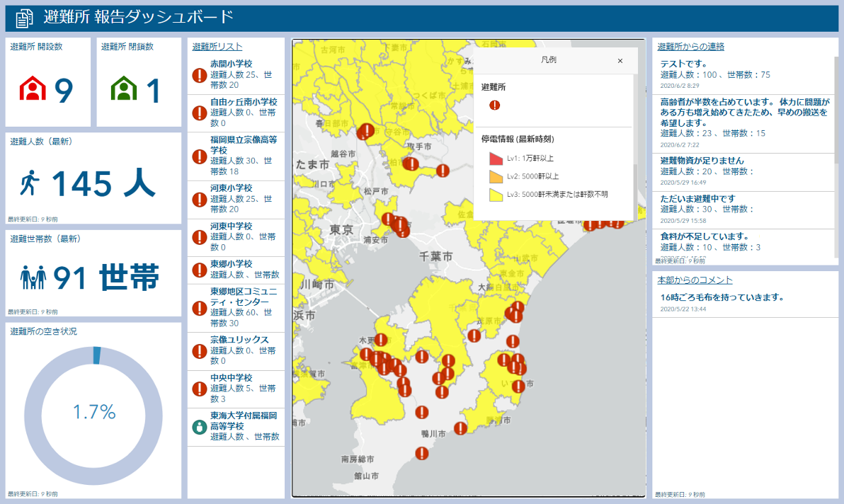Open the 避難所リスト heading link
This screenshot has width=844, height=504.
(x=217, y=47)
